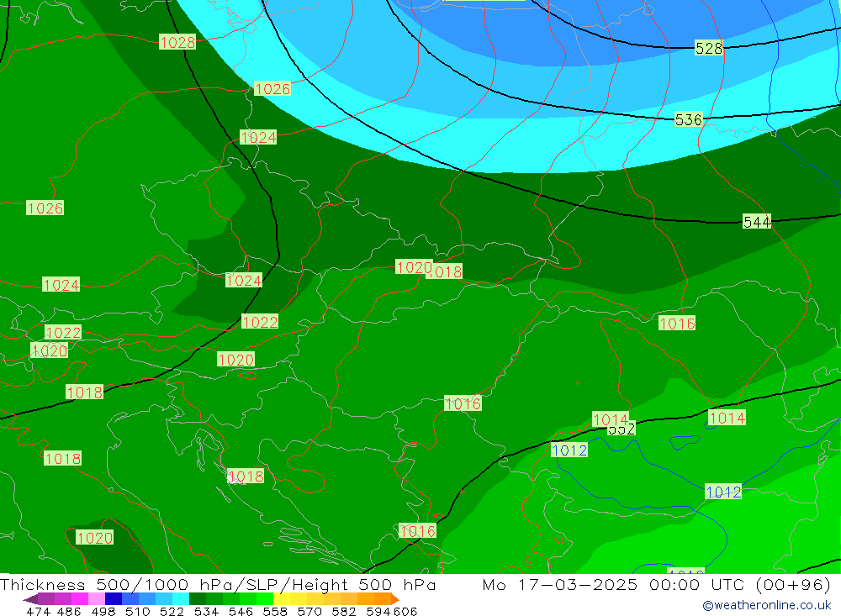
Task: Click the 486 value under the legend
Action: [x=69, y=611]
